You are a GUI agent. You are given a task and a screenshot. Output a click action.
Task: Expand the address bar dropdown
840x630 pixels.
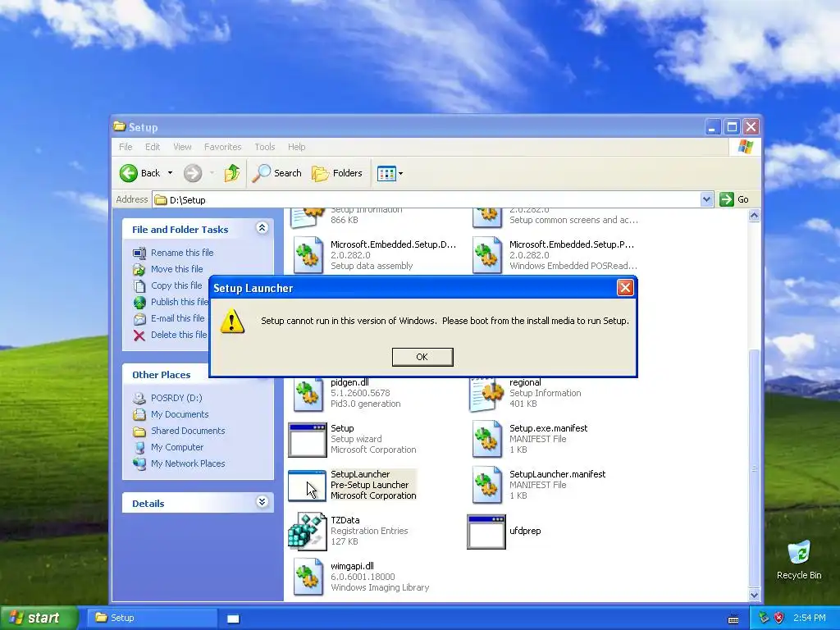coord(706,200)
